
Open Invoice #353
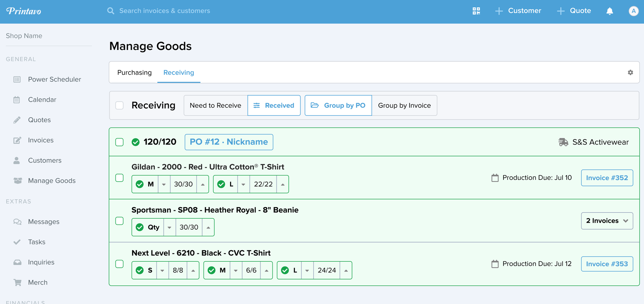[x=607, y=264]
